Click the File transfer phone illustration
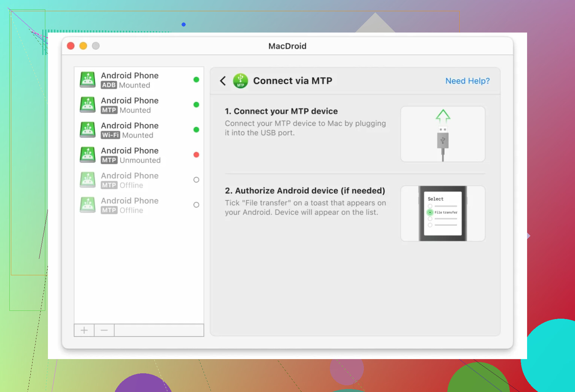 click(x=443, y=214)
